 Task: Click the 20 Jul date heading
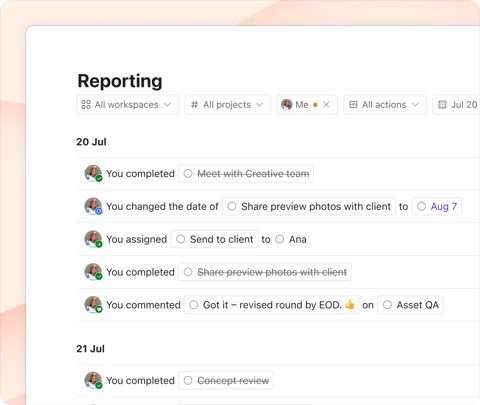[x=91, y=142]
